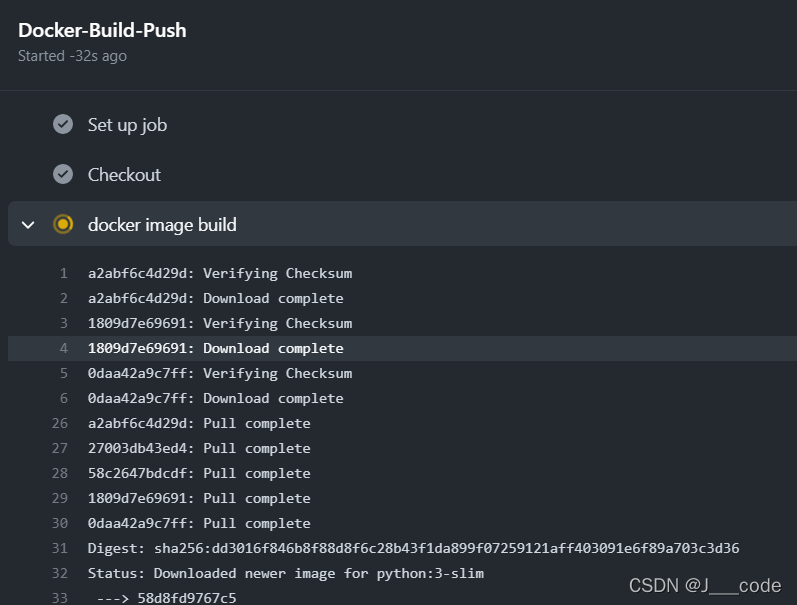Select log line number 30
797x605 pixels.
point(60,523)
